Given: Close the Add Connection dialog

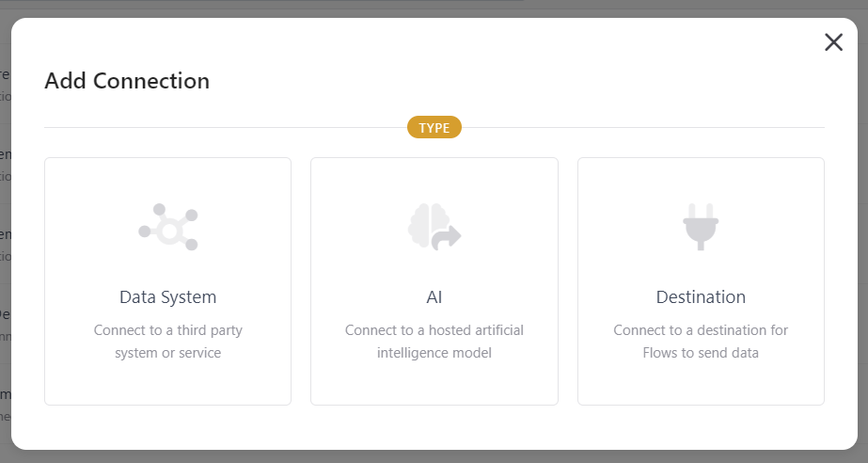Looking at the screenshot, I should point(834,42).
